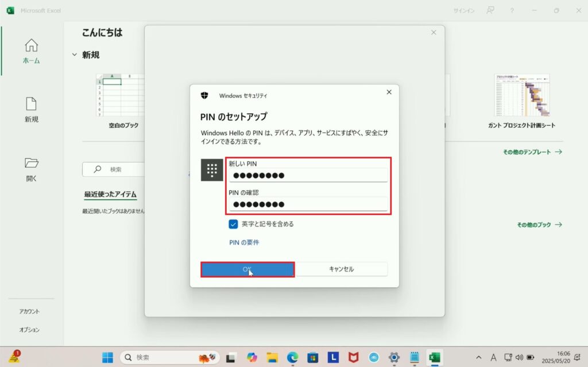Image resolution: width=588 pixels, height=367 pixels.
Task: Open File Explorer from the taskbar
Action: pyautogui.click(x=272, y=358)
